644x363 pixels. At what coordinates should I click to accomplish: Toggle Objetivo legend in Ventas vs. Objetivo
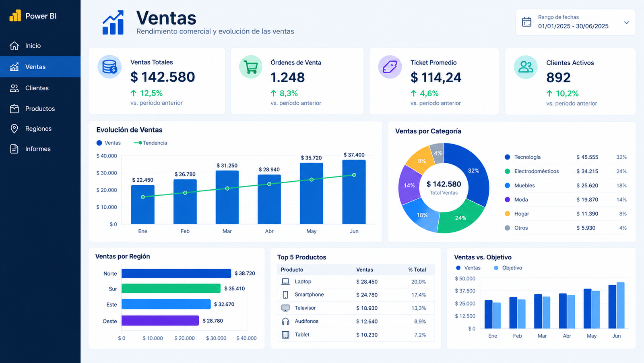click(508, 268)
